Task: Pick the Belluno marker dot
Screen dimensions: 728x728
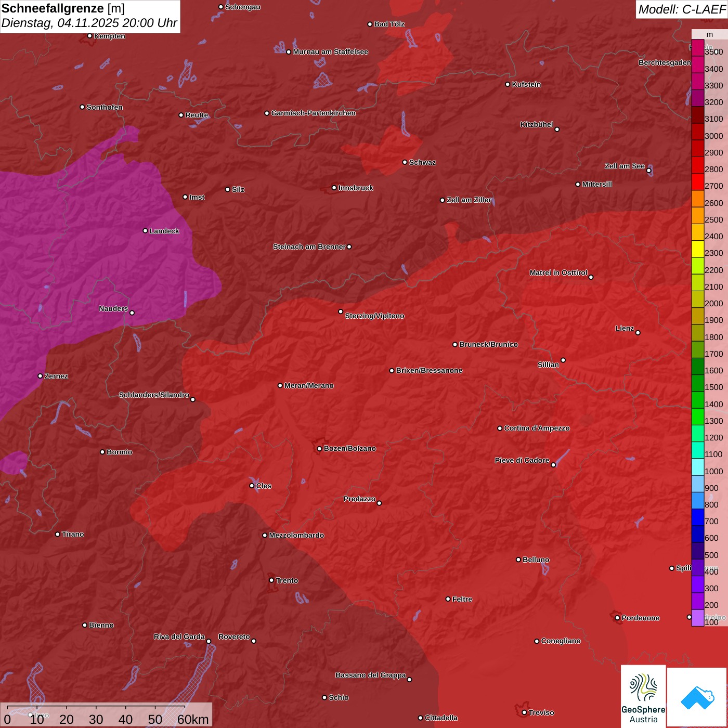Action: click(518, 560)
